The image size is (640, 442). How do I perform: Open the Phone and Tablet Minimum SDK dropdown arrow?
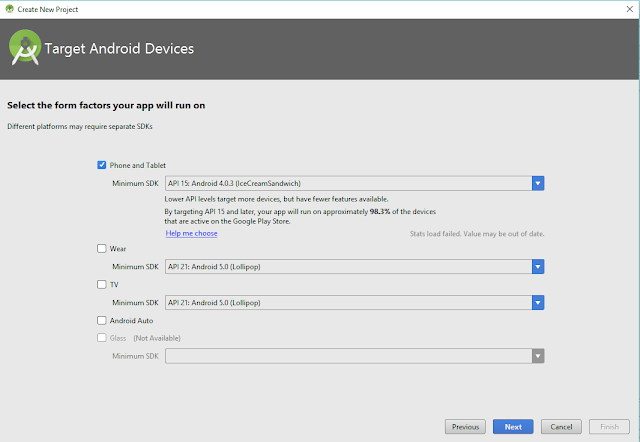point(538,183)
